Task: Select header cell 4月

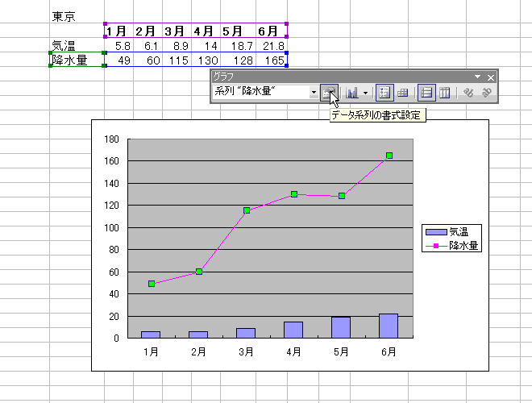Action: [206, 31]
